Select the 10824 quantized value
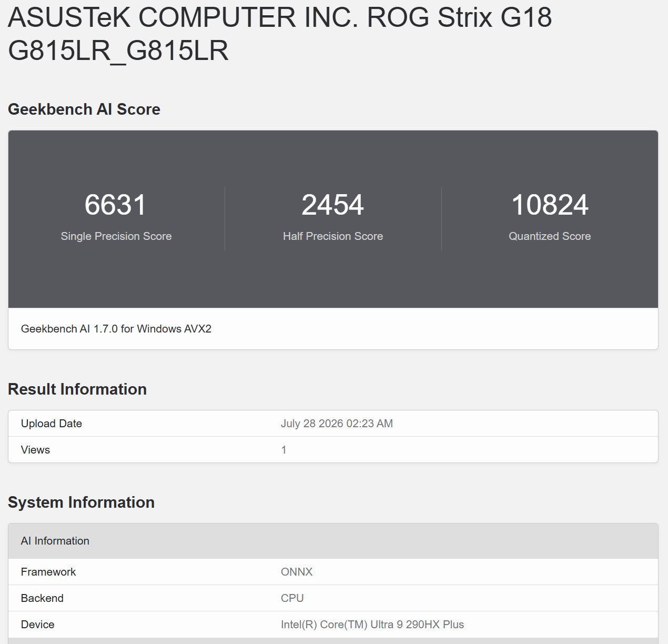The height and width of the screenshot is (644, 668). point(550,205)
